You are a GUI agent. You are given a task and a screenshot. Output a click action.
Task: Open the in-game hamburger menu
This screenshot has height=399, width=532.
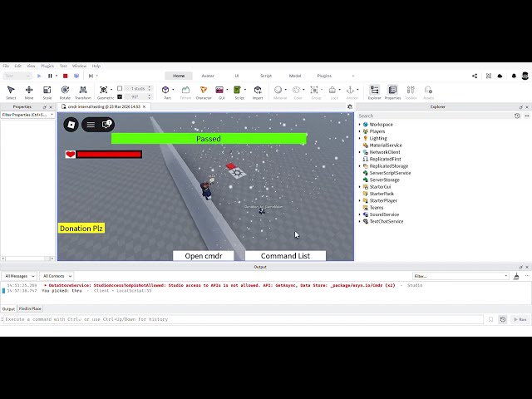91,125
